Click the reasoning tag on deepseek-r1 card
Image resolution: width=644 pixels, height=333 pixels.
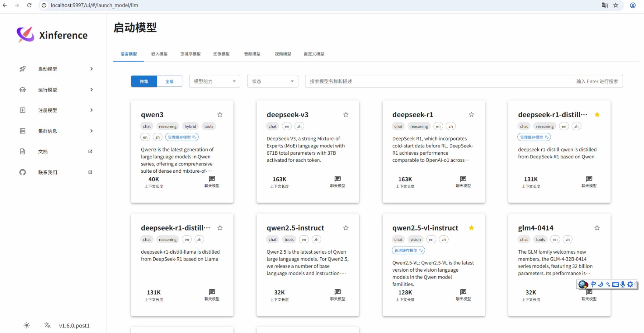[x=419, y=126]
